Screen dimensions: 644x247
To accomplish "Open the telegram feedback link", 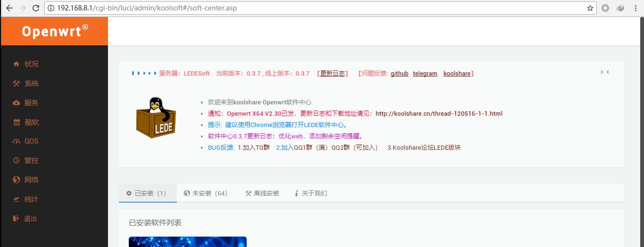I will click(425, 74).
